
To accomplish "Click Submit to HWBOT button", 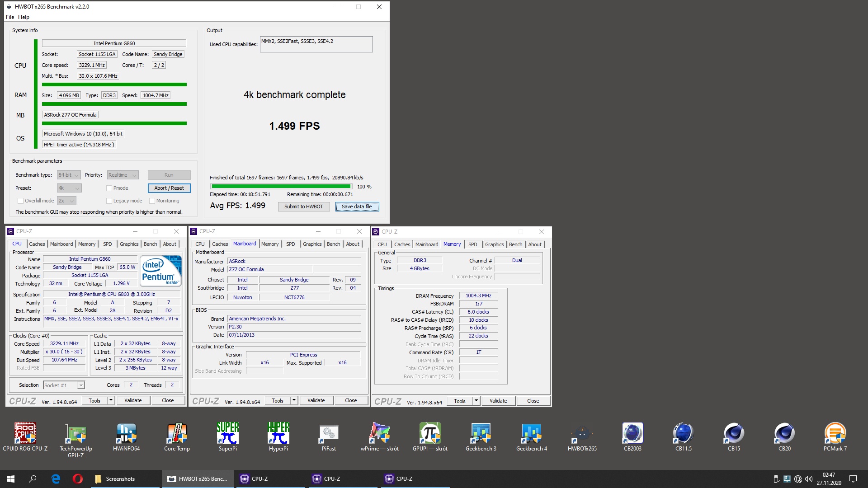I will (x=304, y=206).
